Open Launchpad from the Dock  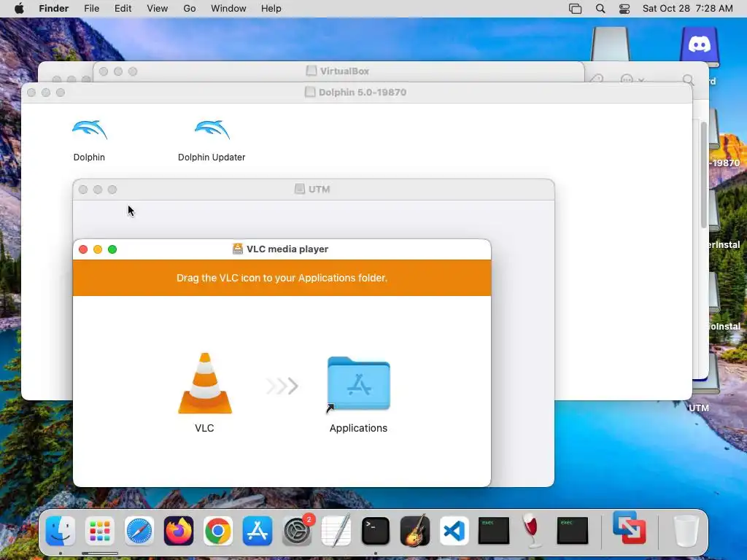(x=99, y=531)
